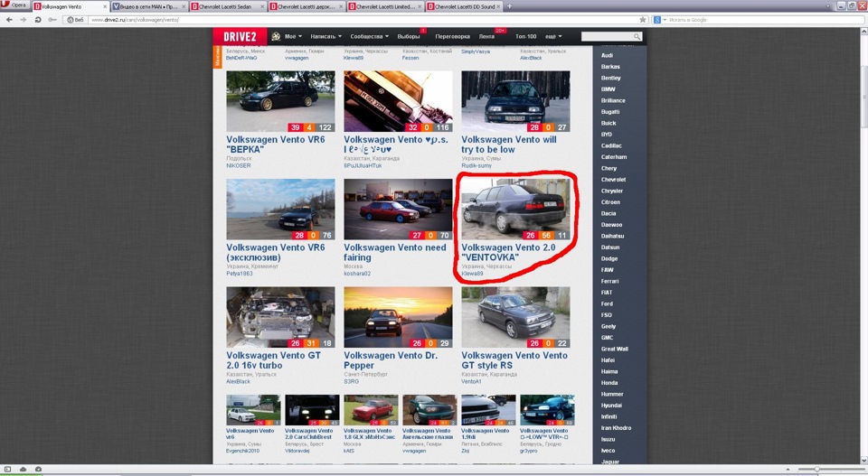Close the Chevrolet Lacetti Sedan tab
This screenshot has width=868, height=476.
(x=262, y=6)
